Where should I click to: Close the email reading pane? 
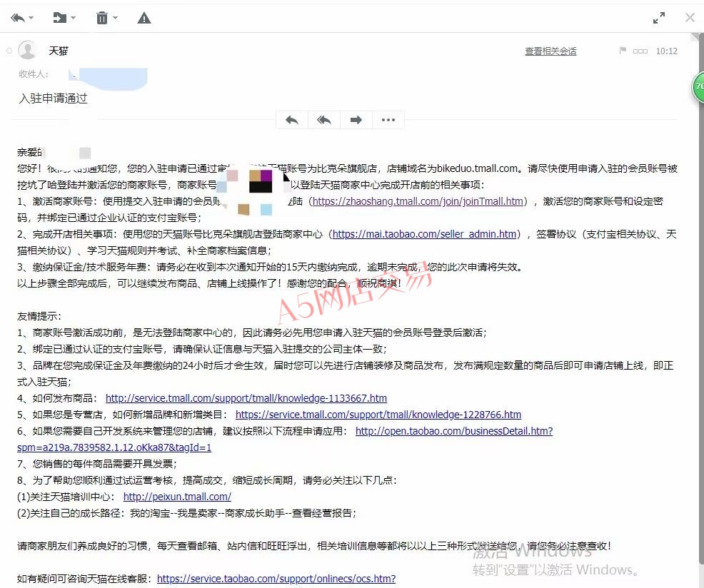(x=690, y=18)
